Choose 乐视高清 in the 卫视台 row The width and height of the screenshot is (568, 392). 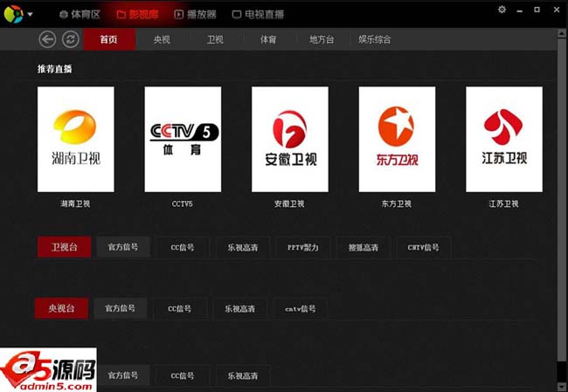click(x=243, y=247)
